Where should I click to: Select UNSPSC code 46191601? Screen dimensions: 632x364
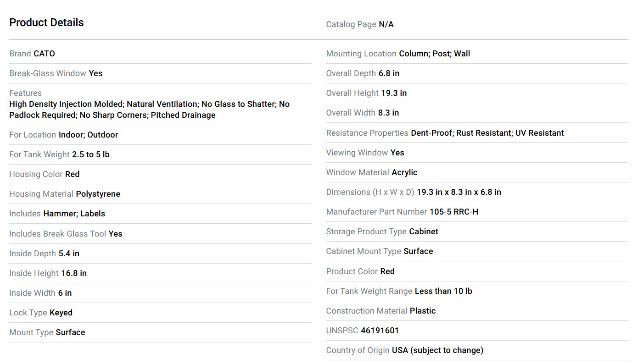[x=380, y=331]
